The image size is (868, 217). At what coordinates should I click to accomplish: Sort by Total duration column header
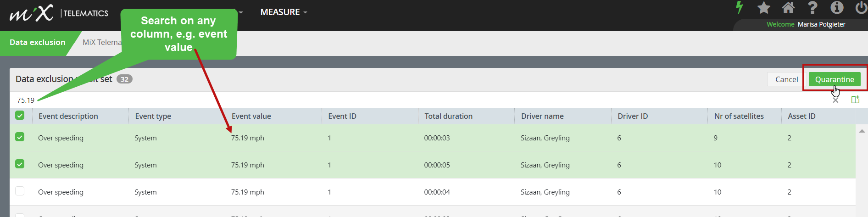[x=449, y=116]
